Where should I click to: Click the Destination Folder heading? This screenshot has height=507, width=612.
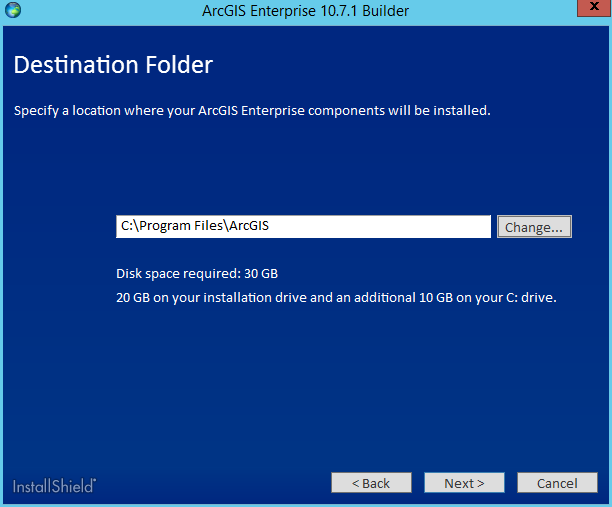[x=113, y=66]
